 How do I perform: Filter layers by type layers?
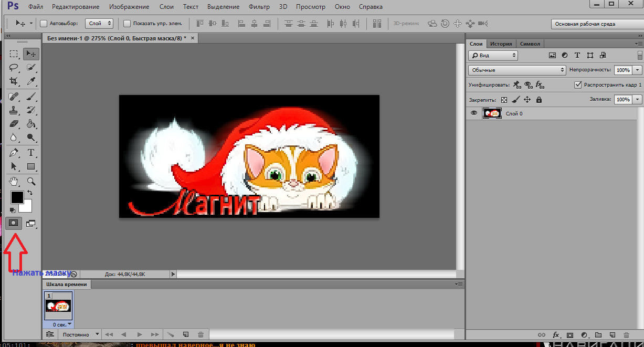[577, 55]
